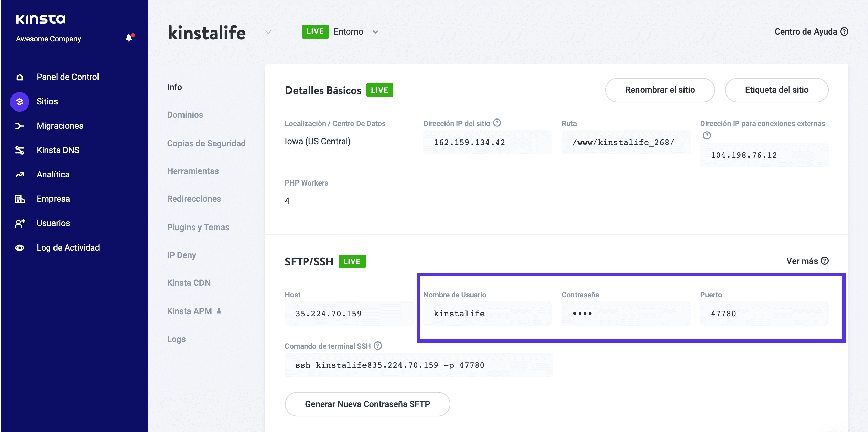Click the Empresa building icon

(x=20, y=199)
